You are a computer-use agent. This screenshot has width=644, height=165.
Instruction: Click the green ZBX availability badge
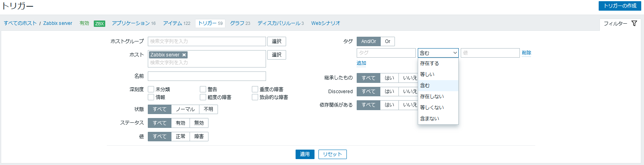point(99,24)
